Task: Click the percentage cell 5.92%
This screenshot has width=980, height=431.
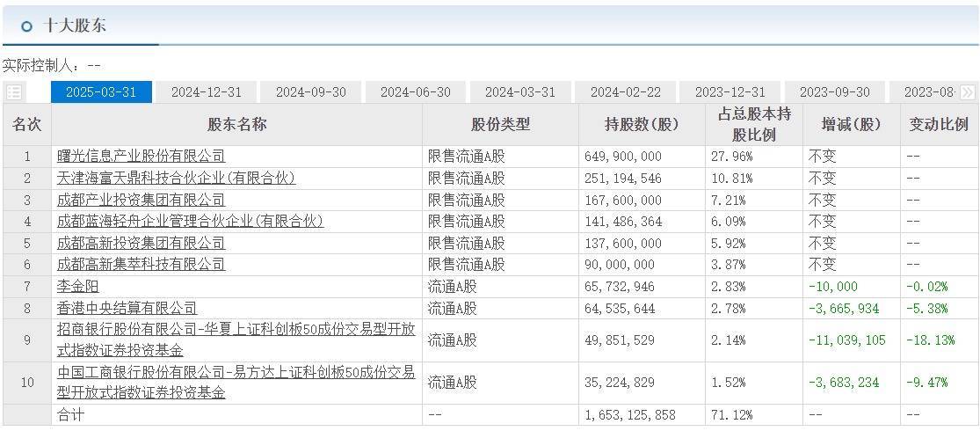Action: 728,243
